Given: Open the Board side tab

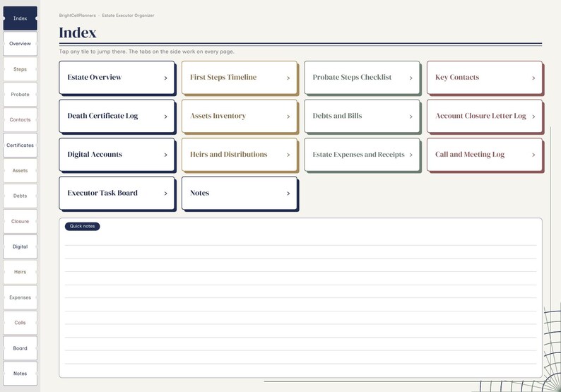Looking at the screenshot, I should [x=20, y=348].
